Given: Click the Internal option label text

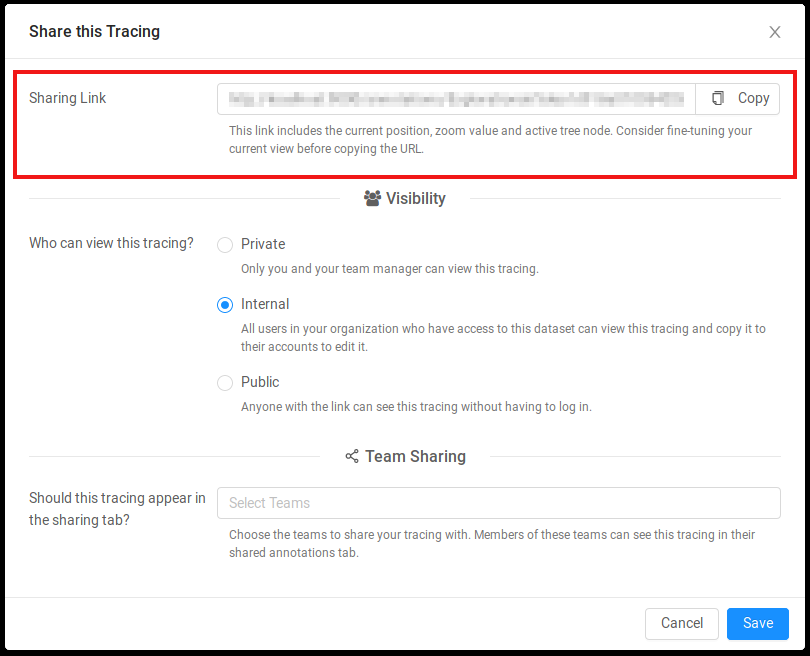Looking at the screenshot, I should point(265,304).
